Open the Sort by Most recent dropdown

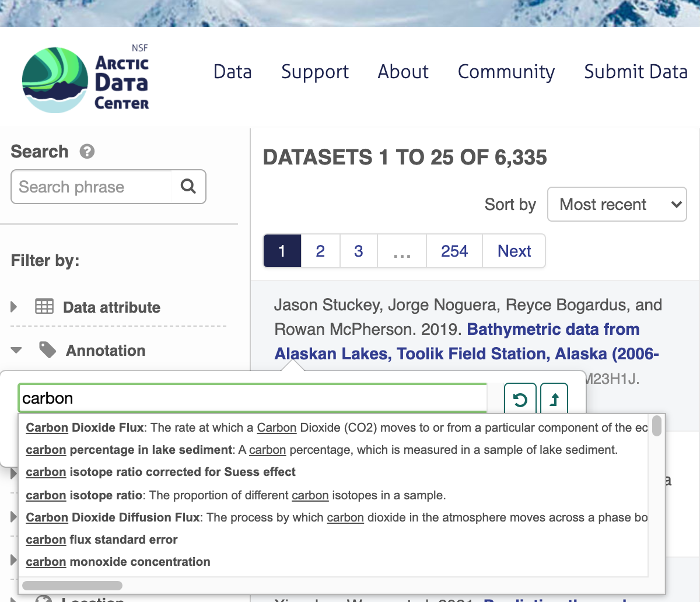tap(617, 204)
